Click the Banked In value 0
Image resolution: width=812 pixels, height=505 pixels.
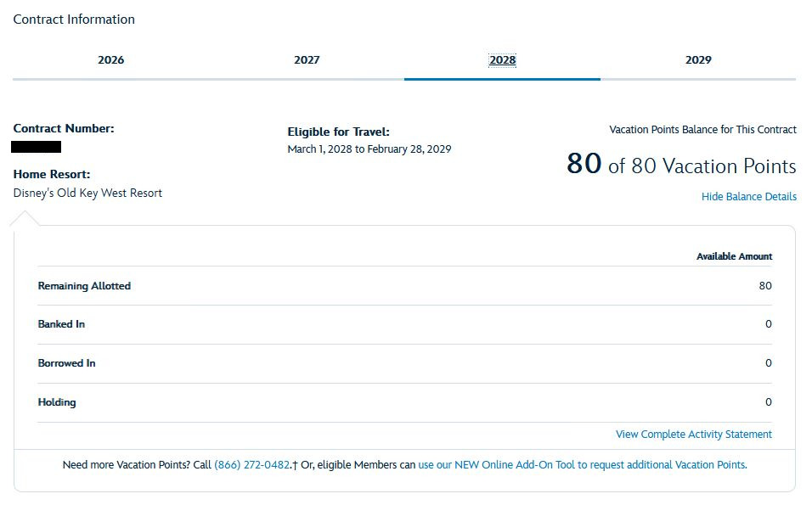click(x=769, y=324)
